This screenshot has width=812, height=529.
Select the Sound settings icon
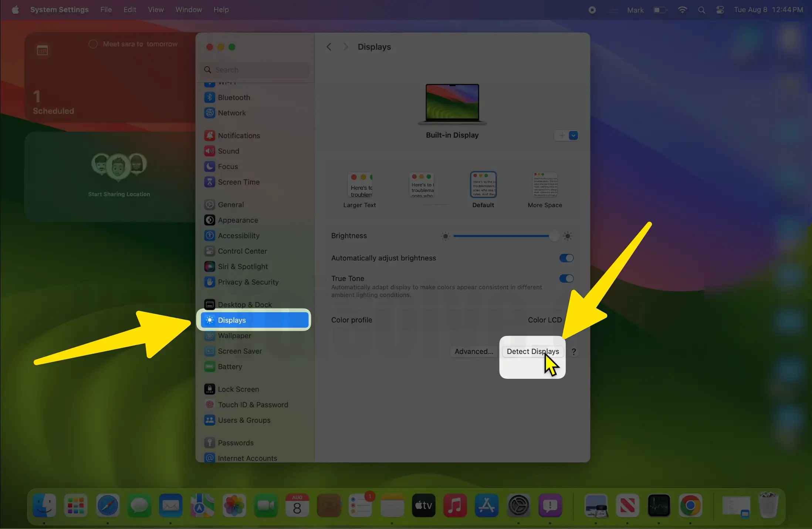point(209,151)
